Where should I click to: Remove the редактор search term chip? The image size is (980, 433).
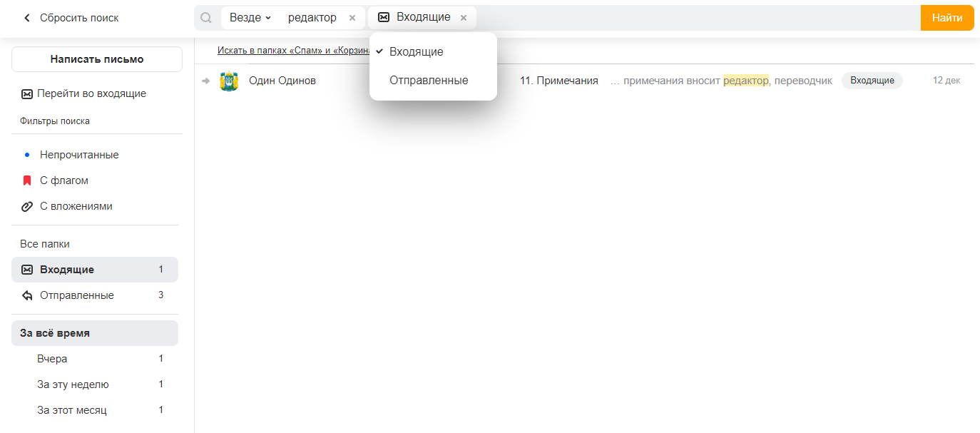pyautogui.click(x=352, y=18)
